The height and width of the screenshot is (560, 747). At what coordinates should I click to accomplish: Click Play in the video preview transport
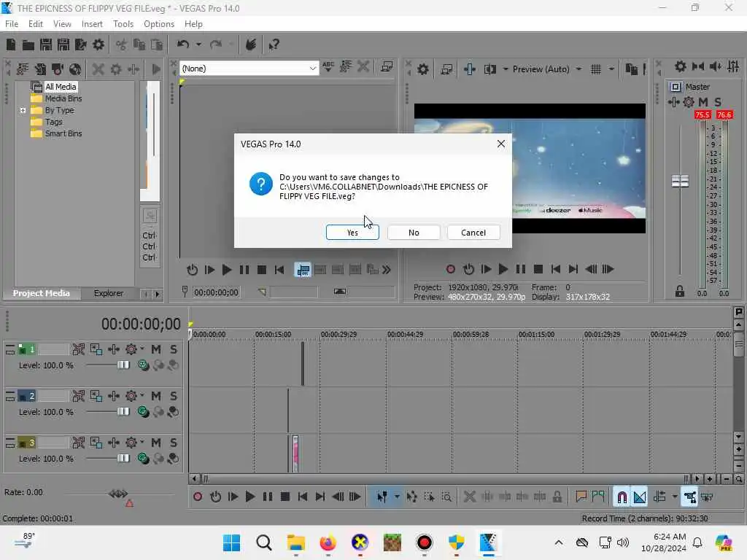[503, 270]
